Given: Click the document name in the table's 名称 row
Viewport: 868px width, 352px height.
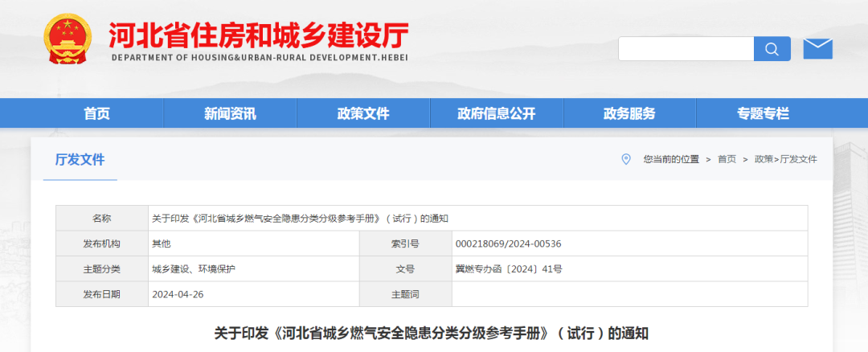Looking at the screenshot, I should [300, 219].
